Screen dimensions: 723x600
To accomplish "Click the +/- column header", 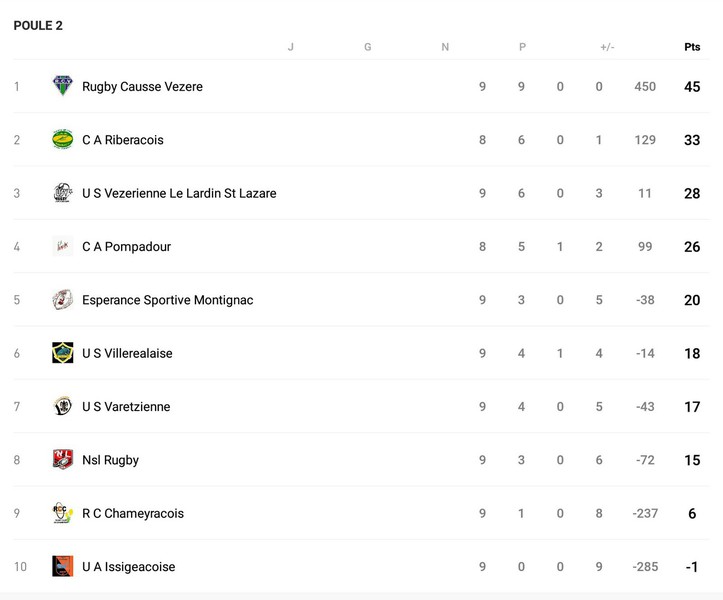I will point(607,47).
